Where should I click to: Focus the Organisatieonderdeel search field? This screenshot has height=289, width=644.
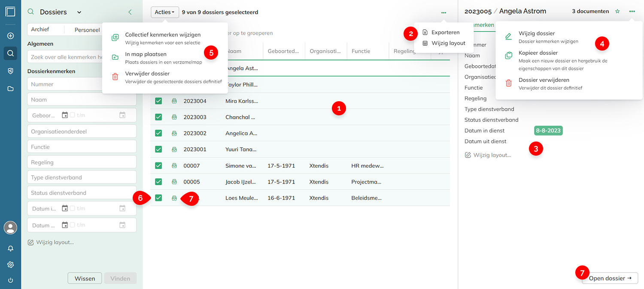tap(82, 132)
